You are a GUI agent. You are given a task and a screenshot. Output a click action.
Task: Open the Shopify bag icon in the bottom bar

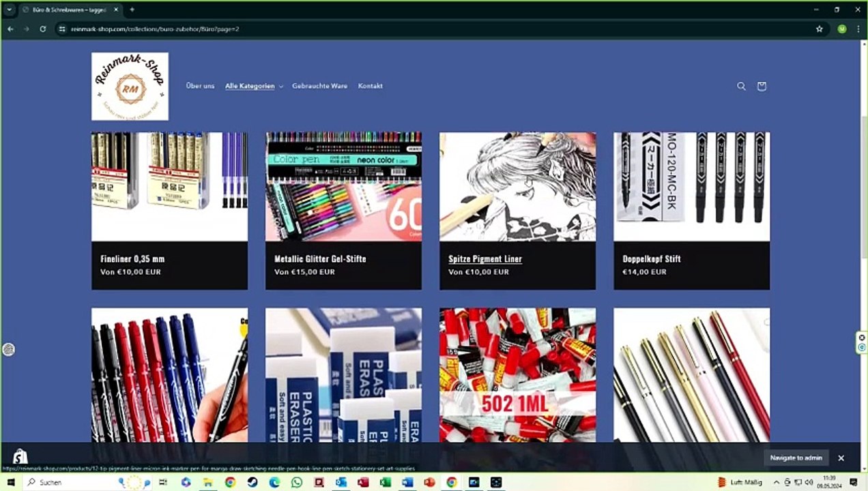tap(20, 457)
